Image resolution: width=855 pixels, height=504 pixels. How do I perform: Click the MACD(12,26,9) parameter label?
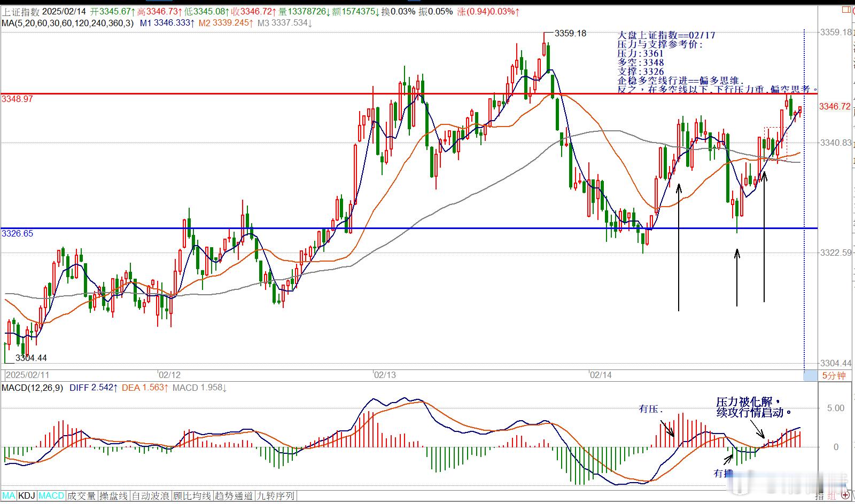point(32,388)
